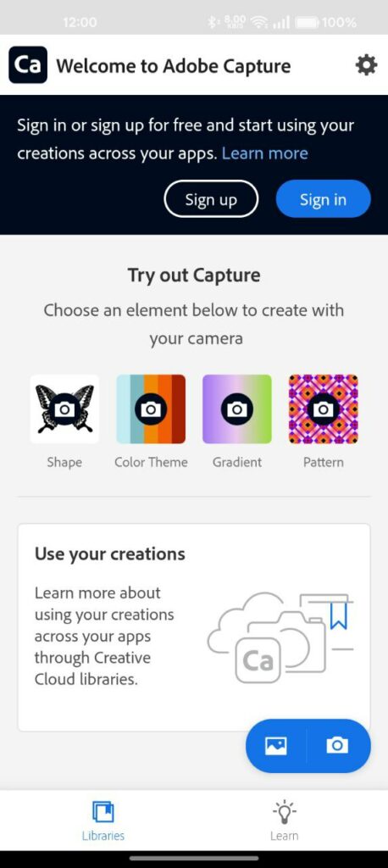Screen dimensions: 388x868
Task: Tap the Color Theme camera icon
Action: (x=151, y=409)
